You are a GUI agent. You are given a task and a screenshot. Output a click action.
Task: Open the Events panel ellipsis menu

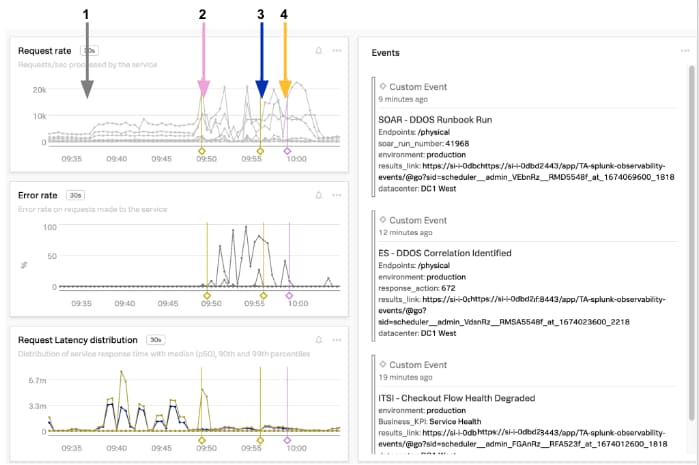685,51
